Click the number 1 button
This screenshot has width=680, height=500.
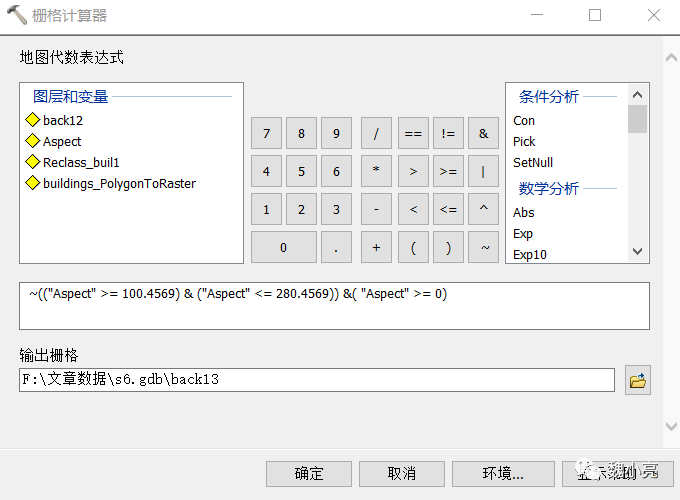(x=266, y=209)
